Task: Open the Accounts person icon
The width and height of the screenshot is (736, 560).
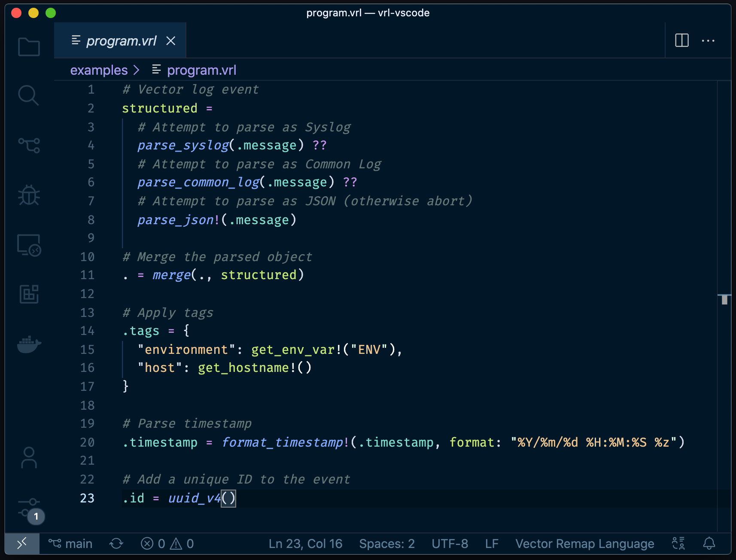Action: click(29, 457)
